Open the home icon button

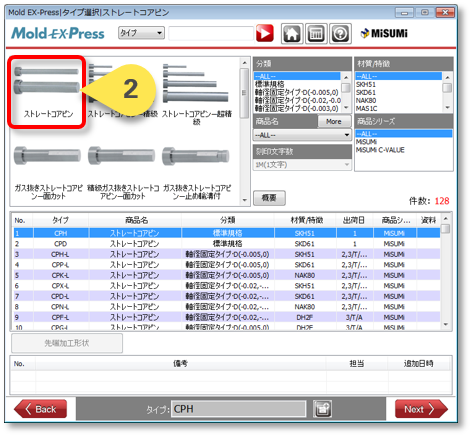292,34
